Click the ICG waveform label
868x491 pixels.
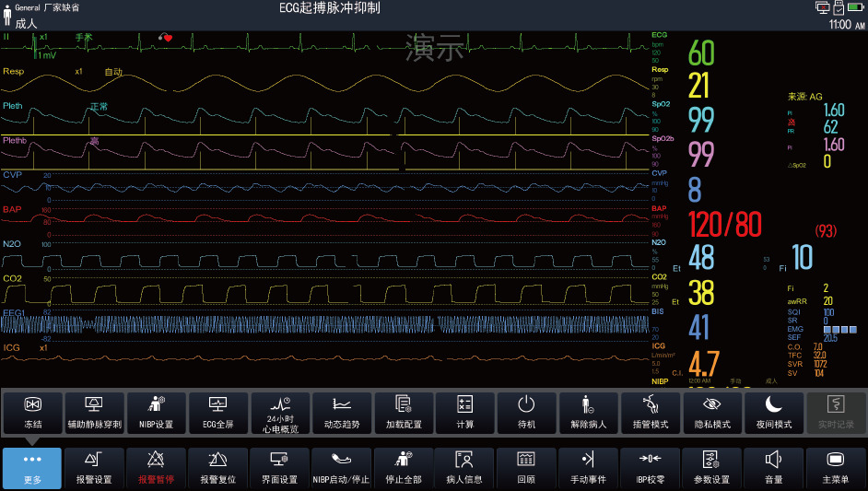point(11,347)
